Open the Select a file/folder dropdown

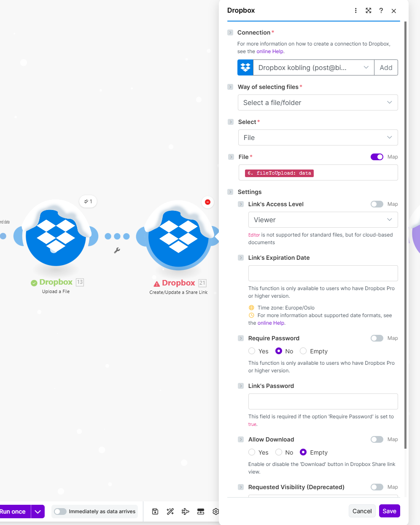318,102
